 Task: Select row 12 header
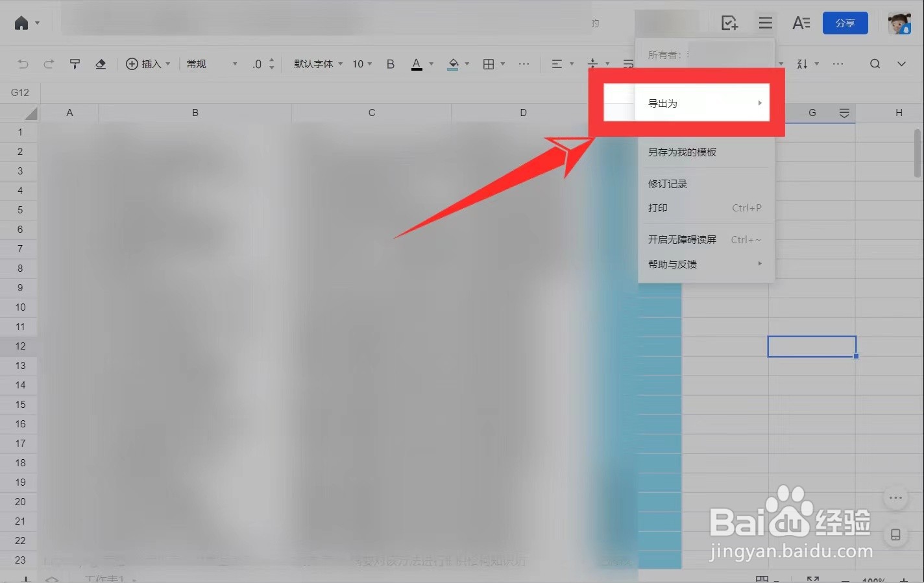[20, 346]
